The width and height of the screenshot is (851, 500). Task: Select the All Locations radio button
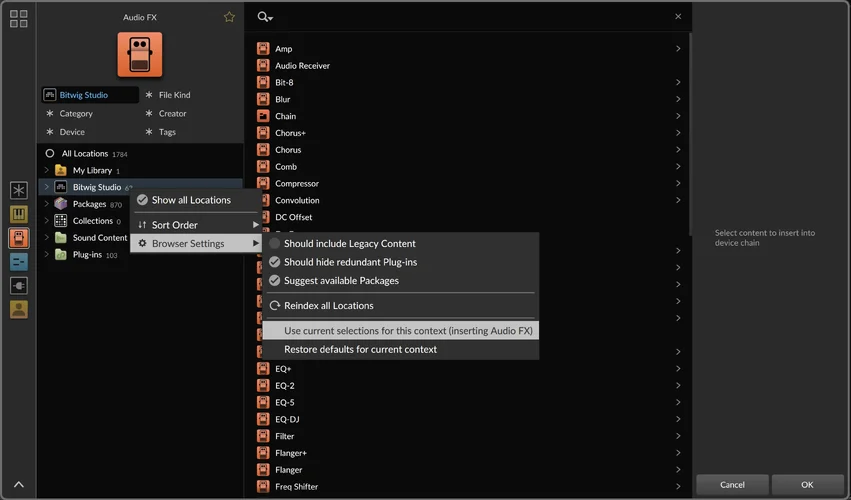coord(50,154)
